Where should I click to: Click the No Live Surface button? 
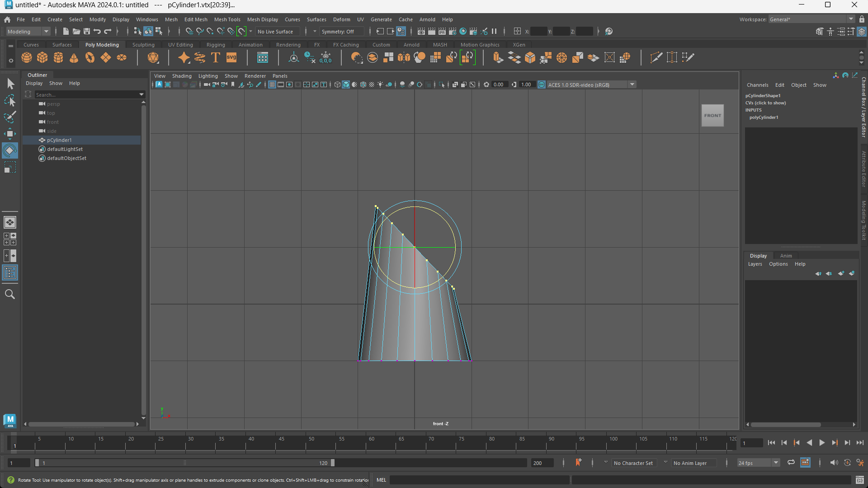[x=275, y=32]
